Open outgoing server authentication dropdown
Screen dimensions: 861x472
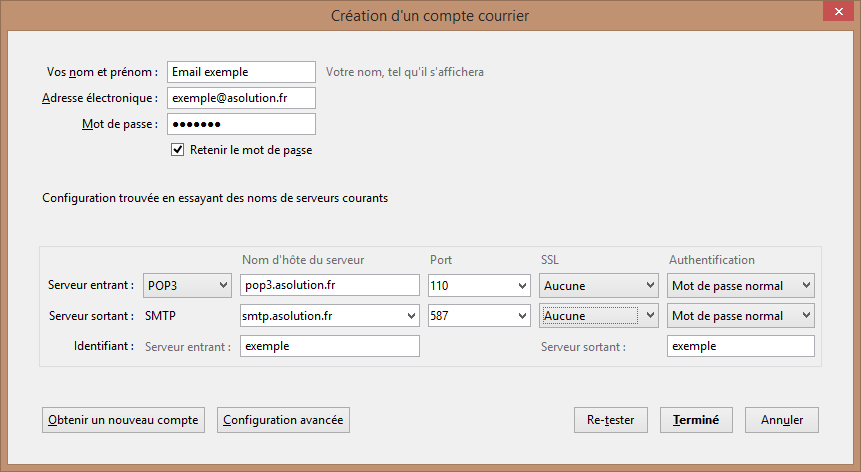point(741,316)
